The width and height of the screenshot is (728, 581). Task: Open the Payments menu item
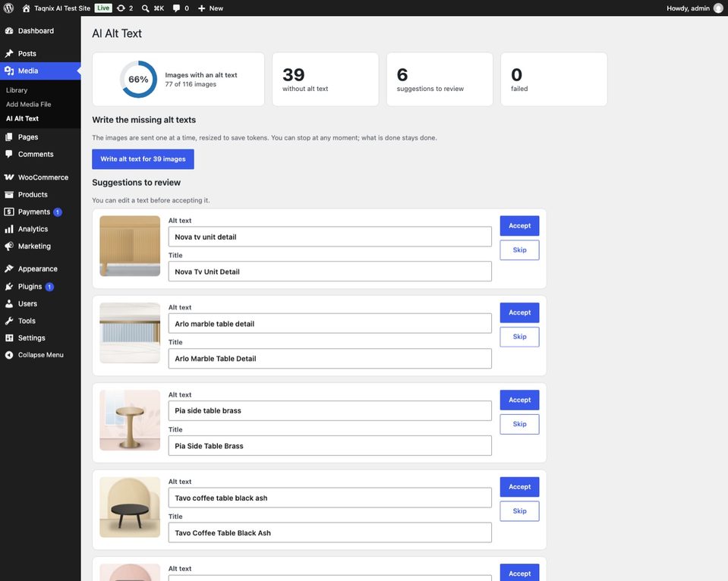point(40,212)
